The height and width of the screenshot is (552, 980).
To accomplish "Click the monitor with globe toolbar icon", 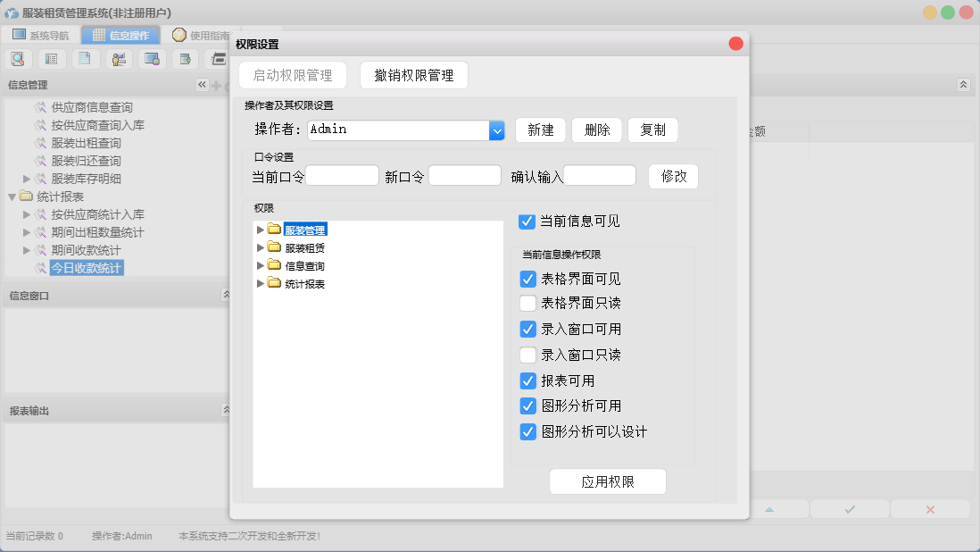I will click(152, 59).
